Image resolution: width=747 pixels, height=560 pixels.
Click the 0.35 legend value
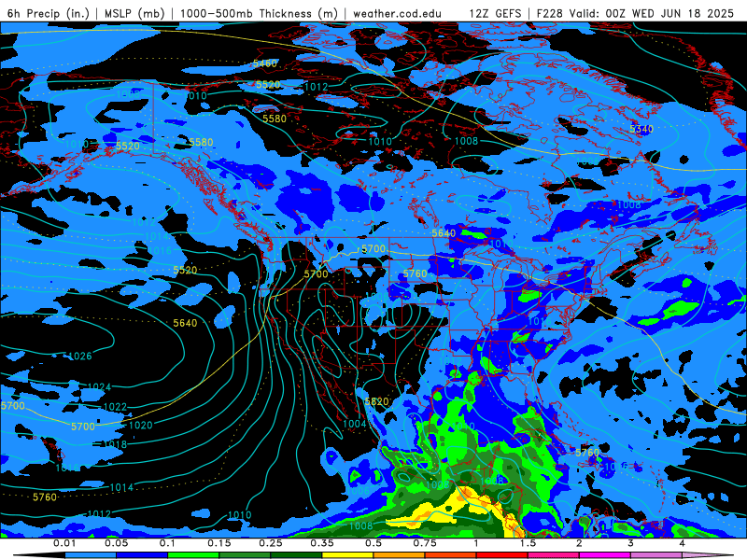click(322, 543)
